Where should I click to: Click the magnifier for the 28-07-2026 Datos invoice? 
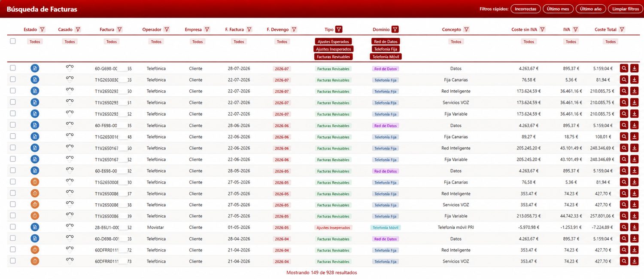tap(624, 68)
